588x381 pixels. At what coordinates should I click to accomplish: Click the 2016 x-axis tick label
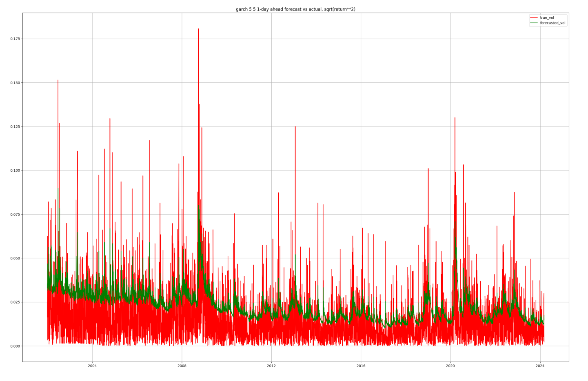tap(361, 366)
